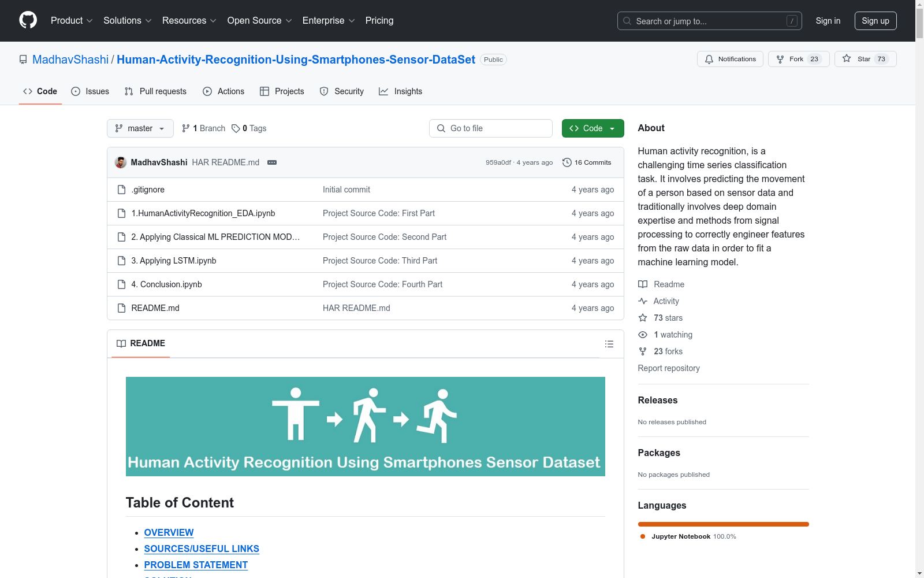Expand the Solutions menu
This screenshot has height=578, width=924.
128,21
